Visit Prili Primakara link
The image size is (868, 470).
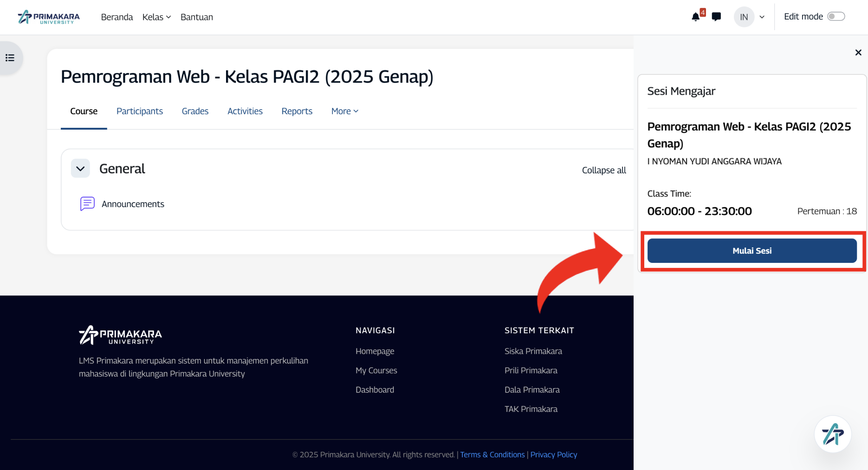(x=531, y=370)
